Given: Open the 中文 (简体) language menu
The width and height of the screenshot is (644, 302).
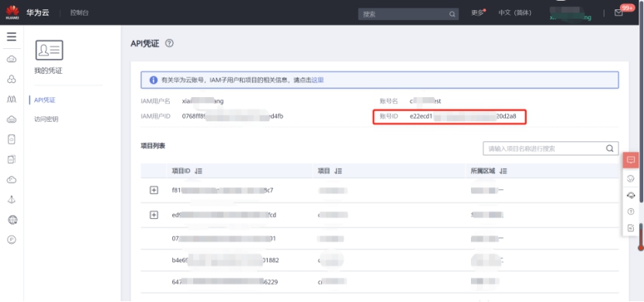Looking at the screenshot, I should (x=514, y=12).
